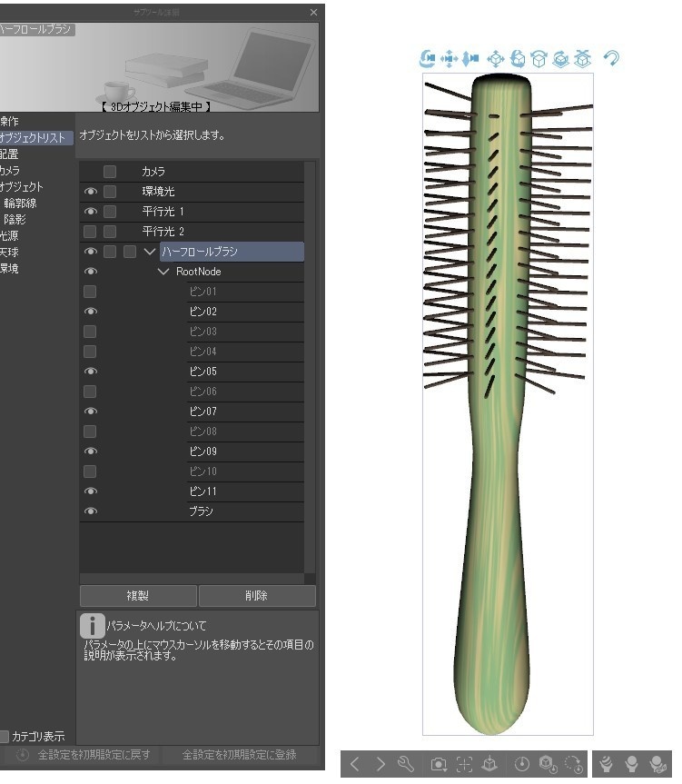682x784 pixels.
Task: Click the object list vertical scrollbar
Action: coord(310,366)
